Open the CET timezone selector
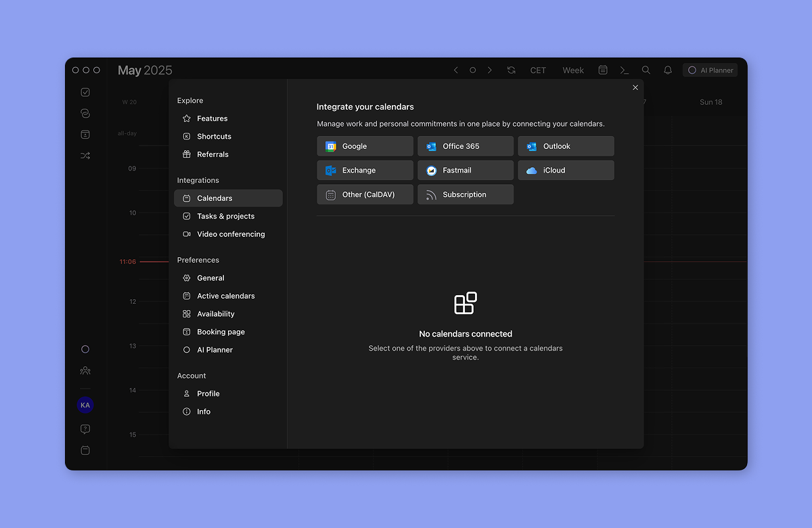Screen dimensions: 812x528 pyautogui.click(x=538, y=70)
